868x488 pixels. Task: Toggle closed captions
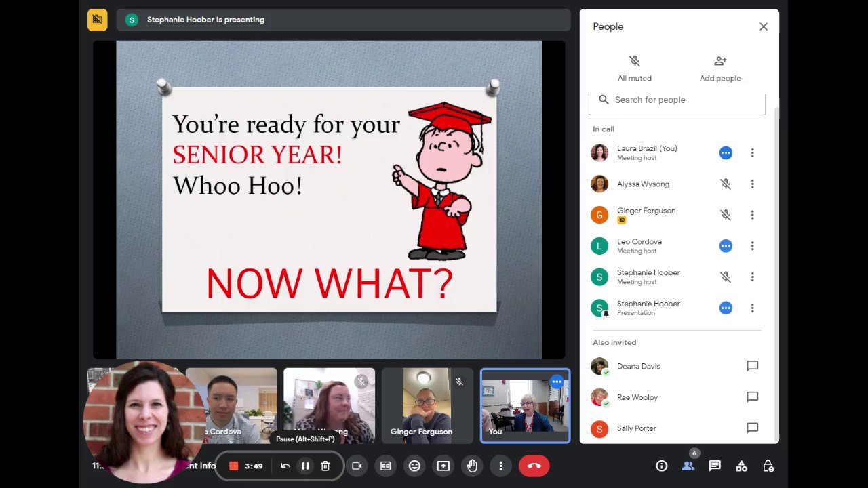click(386, 466)
